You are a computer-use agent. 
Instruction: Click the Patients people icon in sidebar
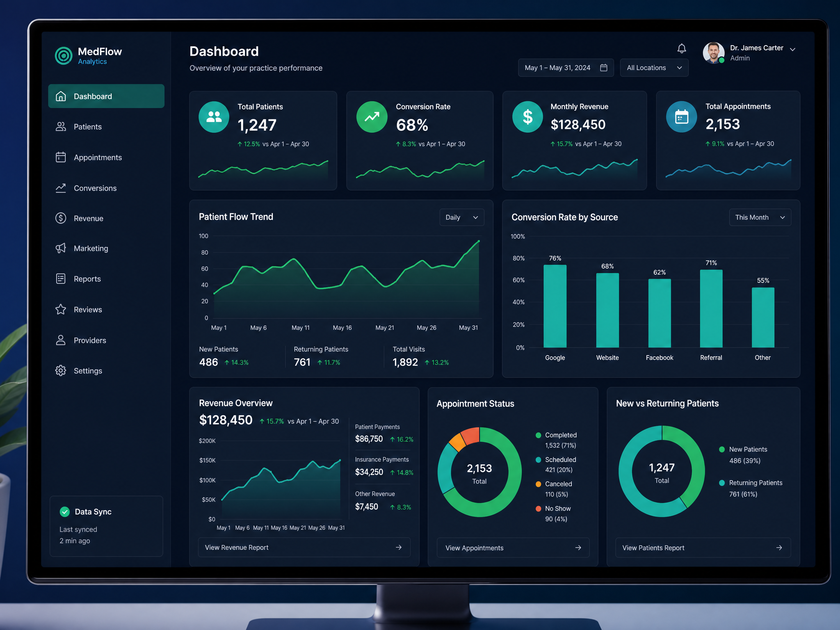pos(61,127)
